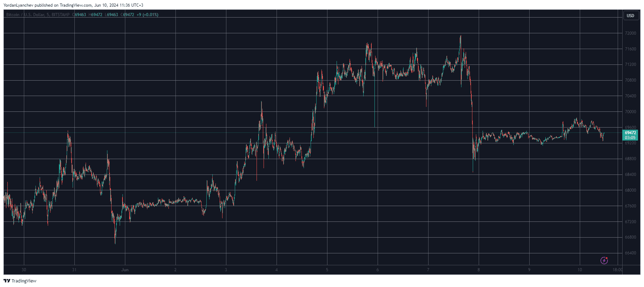Click the date label 30 on time axis
The image size is (644, 287).
click(24, 270)
